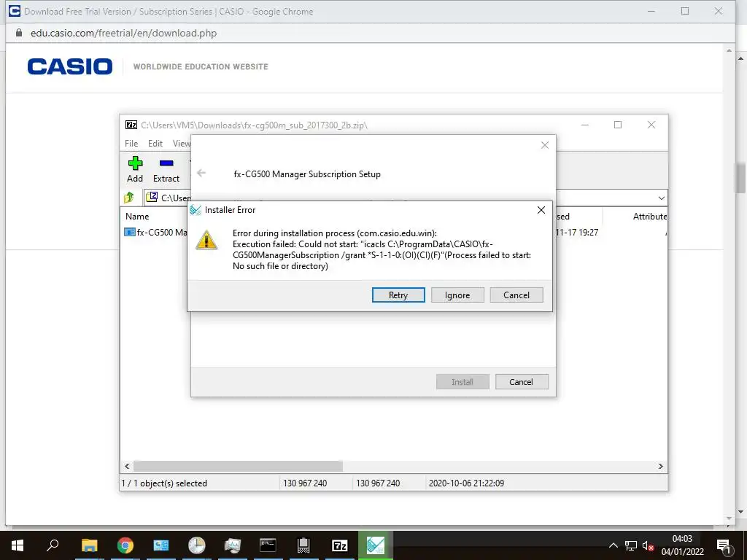Screen dimensions: 747x560
Task: Cancel the Installer Error dialog
Action: coord(516,295)
